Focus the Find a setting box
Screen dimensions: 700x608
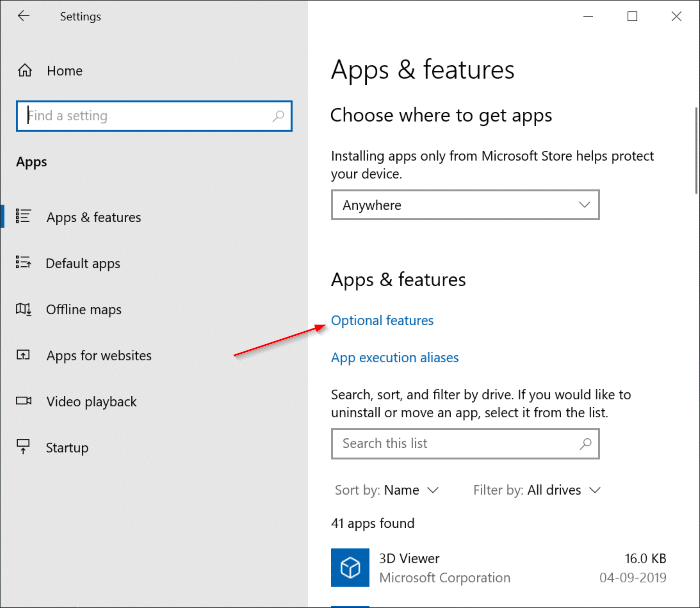click(154, 116)
